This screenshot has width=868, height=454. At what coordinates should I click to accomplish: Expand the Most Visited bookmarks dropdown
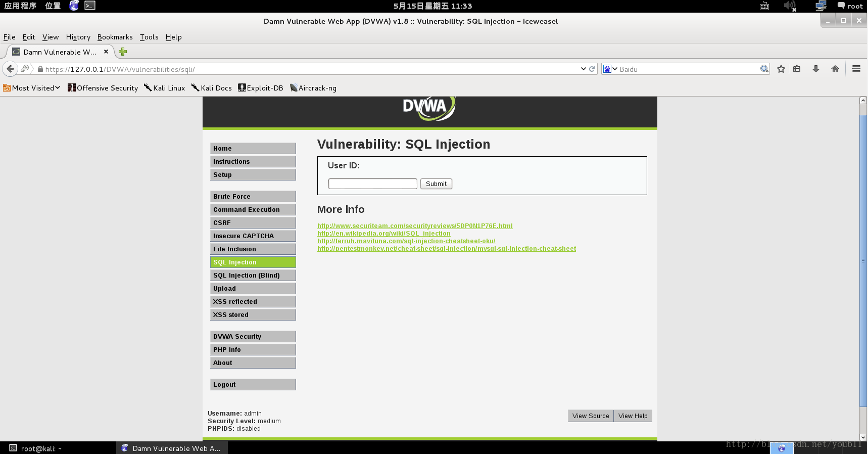(31, 88)
